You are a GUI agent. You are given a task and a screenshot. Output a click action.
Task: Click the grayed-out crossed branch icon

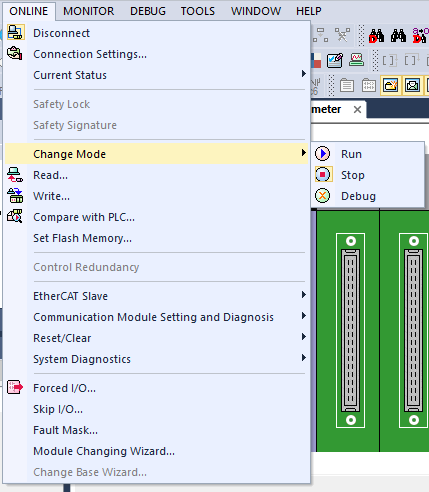(342, 35)
